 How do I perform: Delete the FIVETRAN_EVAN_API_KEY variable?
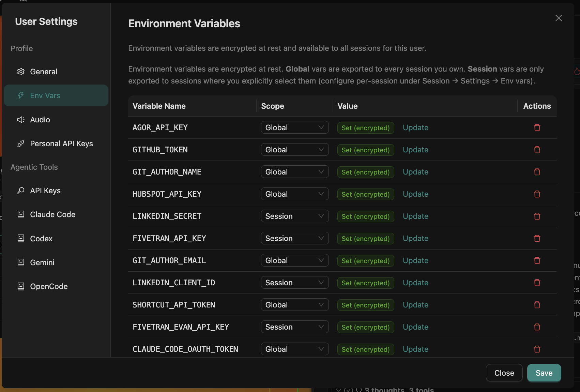tap(537, 327)
